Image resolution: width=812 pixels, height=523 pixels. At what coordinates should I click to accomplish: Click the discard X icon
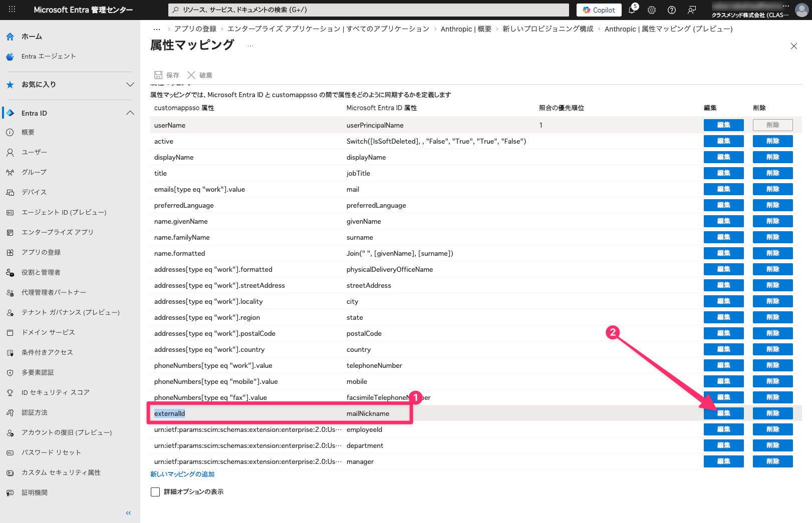[x=191, y=75]
